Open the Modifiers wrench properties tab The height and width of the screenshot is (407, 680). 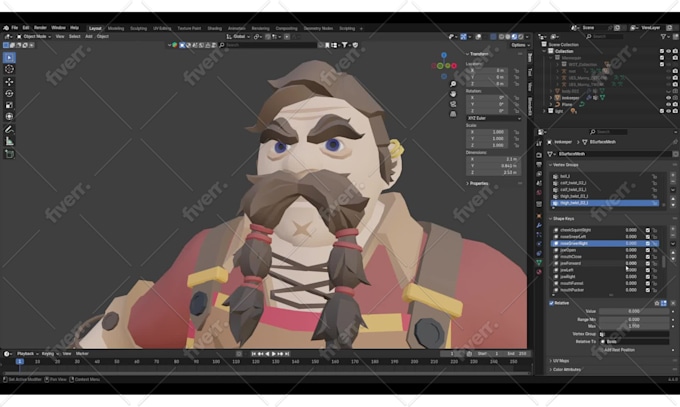click(539, 225)
